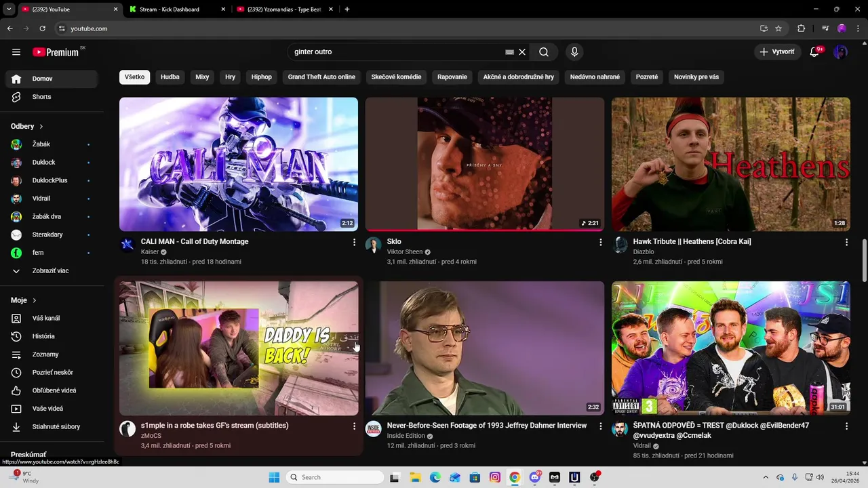Expand the Moje section chevron
The image size is (868, 488).
point(35,300)
